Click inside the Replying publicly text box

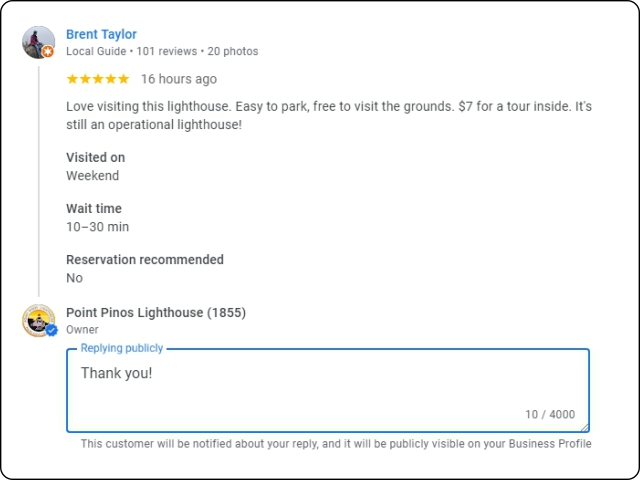pyautogui.click(x=328, y=391)
